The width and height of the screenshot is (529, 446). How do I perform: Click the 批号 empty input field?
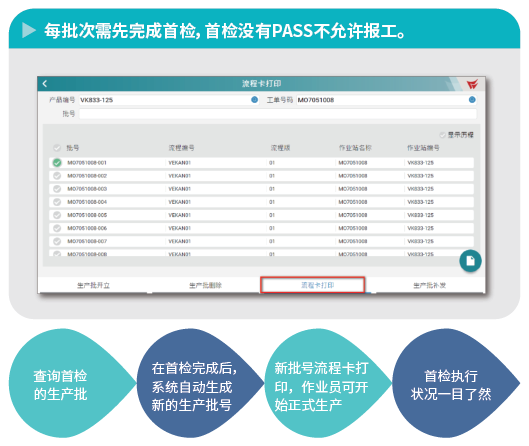tap(278, 114)
